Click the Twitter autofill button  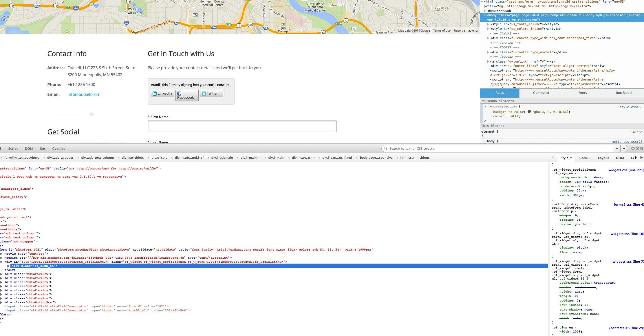click(211, 94)
